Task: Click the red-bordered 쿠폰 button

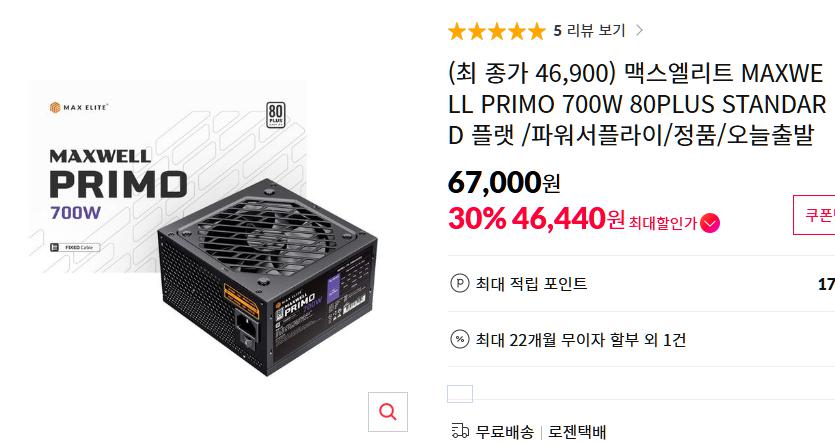Action: click(814, 215)
